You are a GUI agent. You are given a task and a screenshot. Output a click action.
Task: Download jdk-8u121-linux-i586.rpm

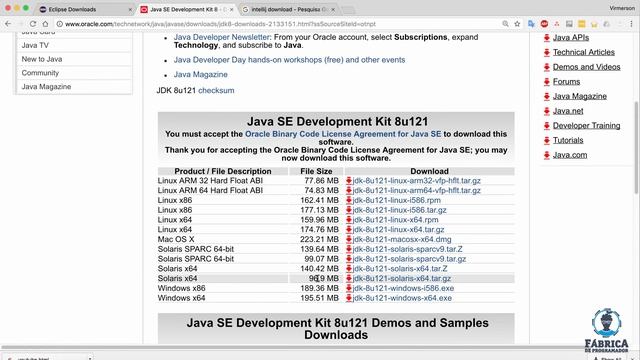click(396, 200)
